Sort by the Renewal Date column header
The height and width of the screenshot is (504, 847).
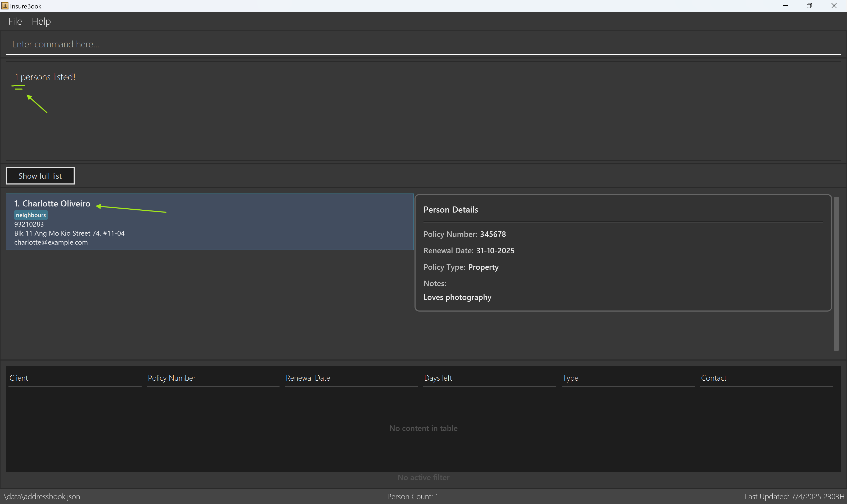point(351,378)
